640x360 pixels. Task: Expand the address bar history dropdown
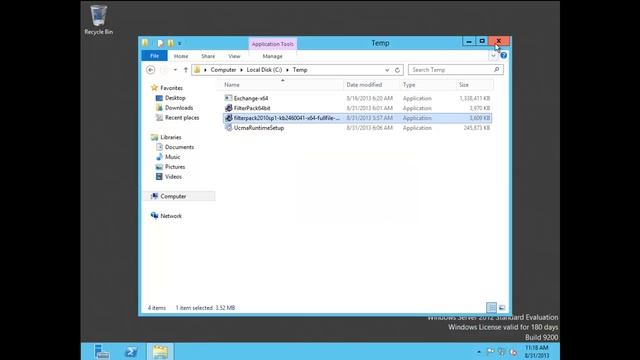point(387,70)
